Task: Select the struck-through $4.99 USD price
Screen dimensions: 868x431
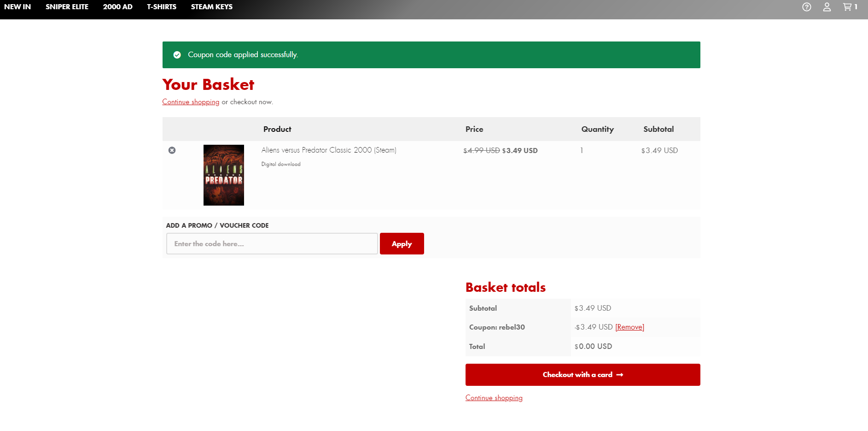Action: pos(481,151)
